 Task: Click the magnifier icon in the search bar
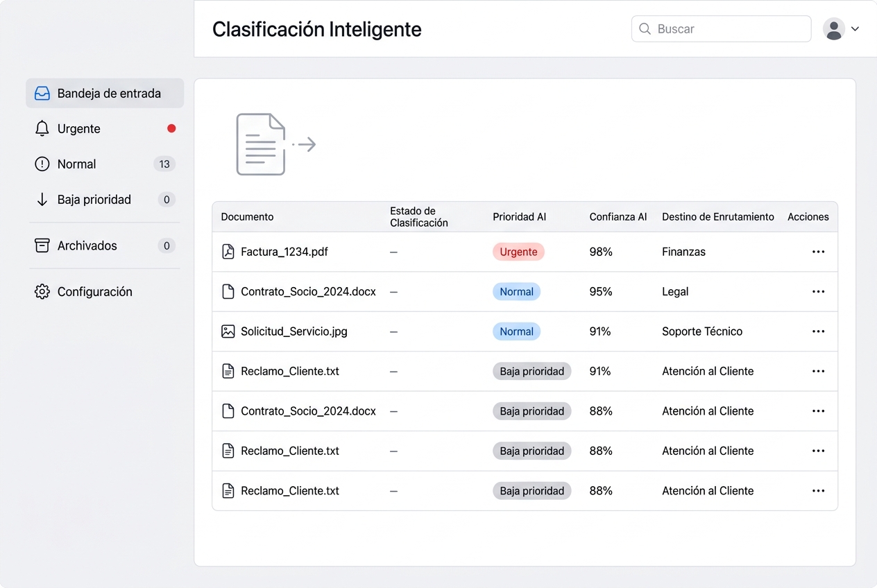point(645,28)
